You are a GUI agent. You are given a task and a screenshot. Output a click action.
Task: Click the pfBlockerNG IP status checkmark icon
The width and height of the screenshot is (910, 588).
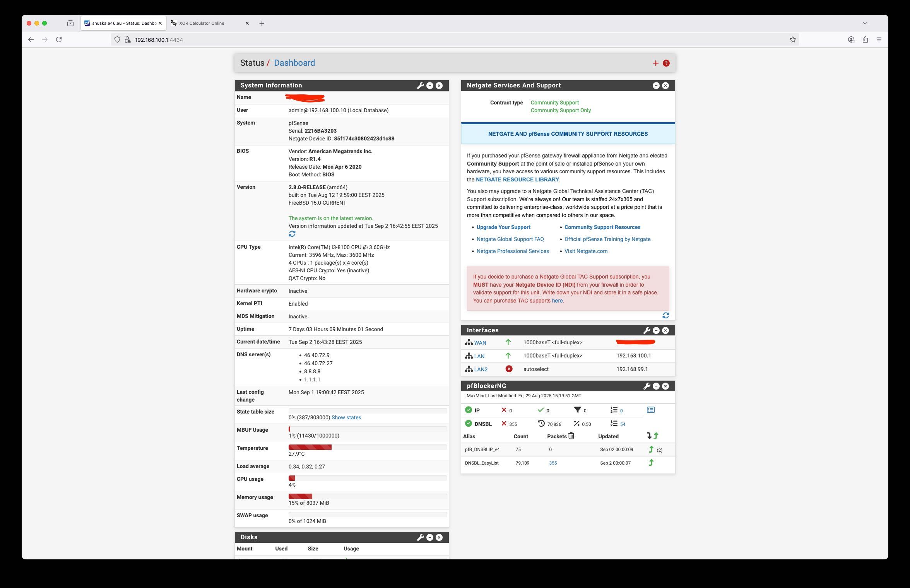[469, 410]
